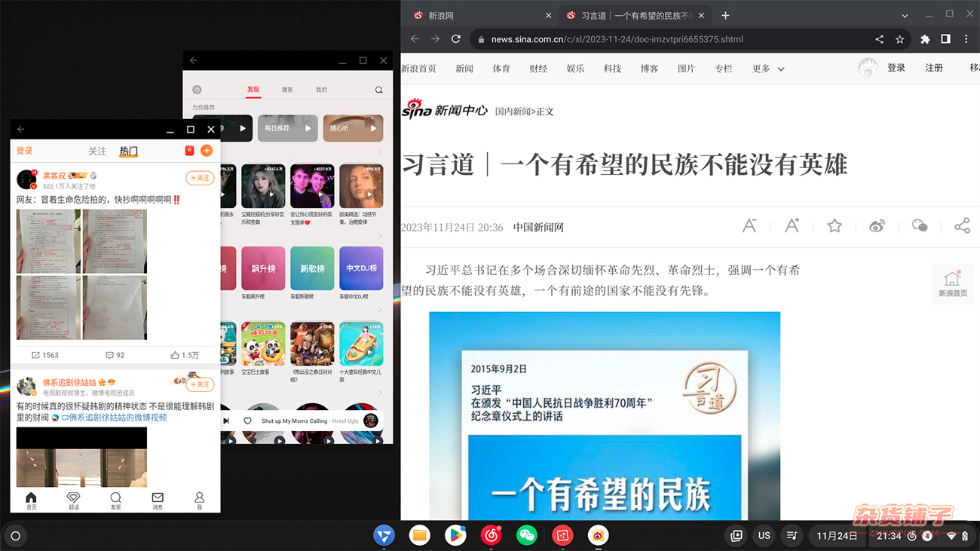Click 注册 on the Sina page header
This screenshot has height=551, width=980.
pyautogui.click(x=934, y=68)
